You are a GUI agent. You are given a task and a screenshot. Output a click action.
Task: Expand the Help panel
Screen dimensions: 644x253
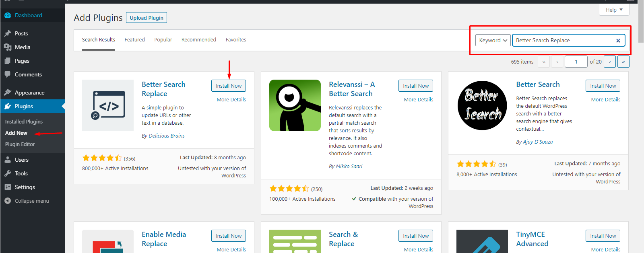tap(614, 10)
